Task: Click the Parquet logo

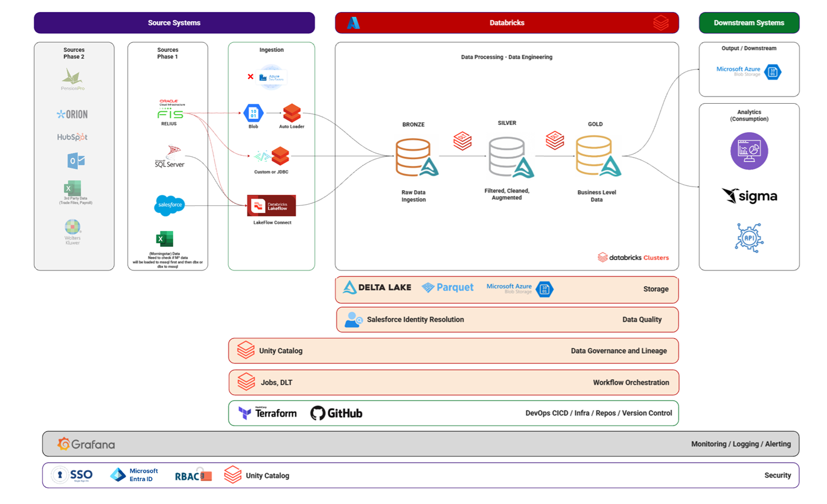Action: click(447, 288)
